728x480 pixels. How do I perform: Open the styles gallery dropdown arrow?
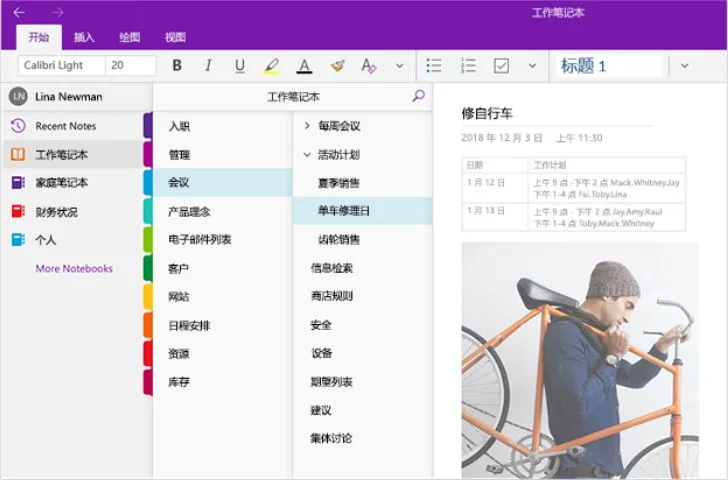coord(684,66)
